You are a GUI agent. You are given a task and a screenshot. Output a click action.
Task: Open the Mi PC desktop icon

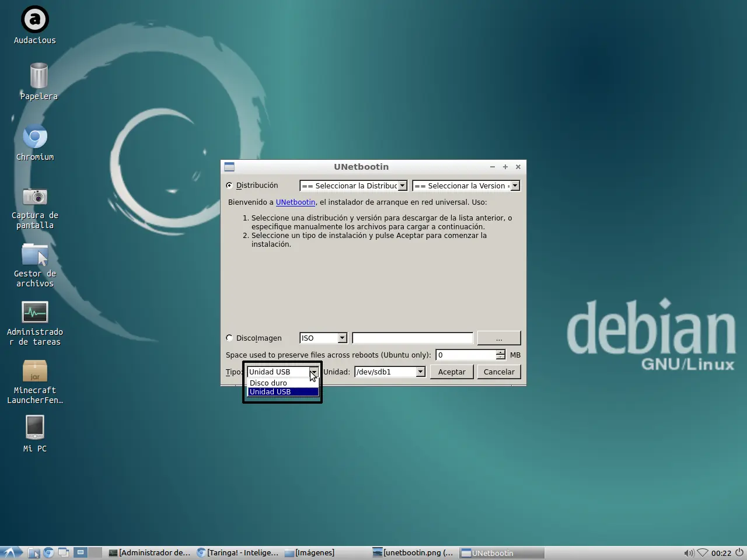pos(35,433)
